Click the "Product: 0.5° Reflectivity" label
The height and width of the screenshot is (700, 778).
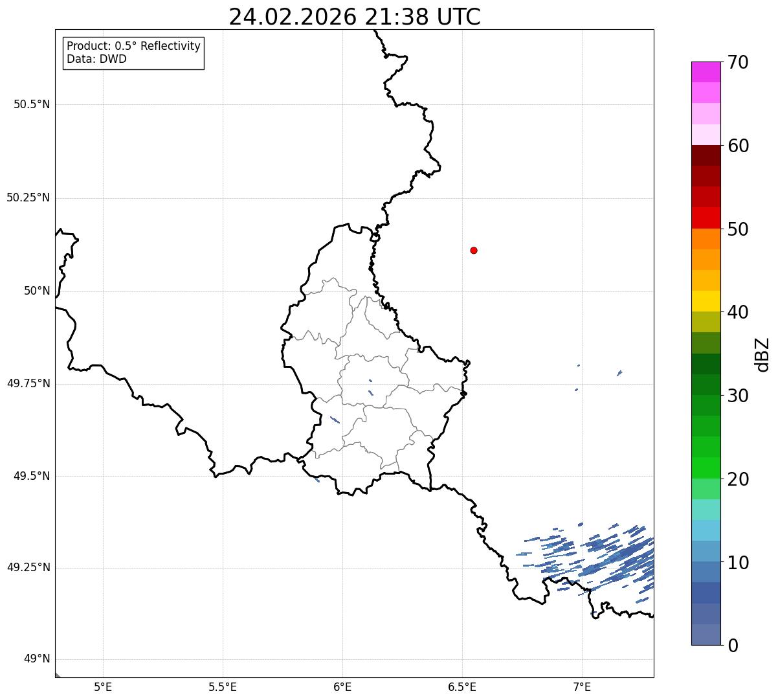click(x=133, y=47)
